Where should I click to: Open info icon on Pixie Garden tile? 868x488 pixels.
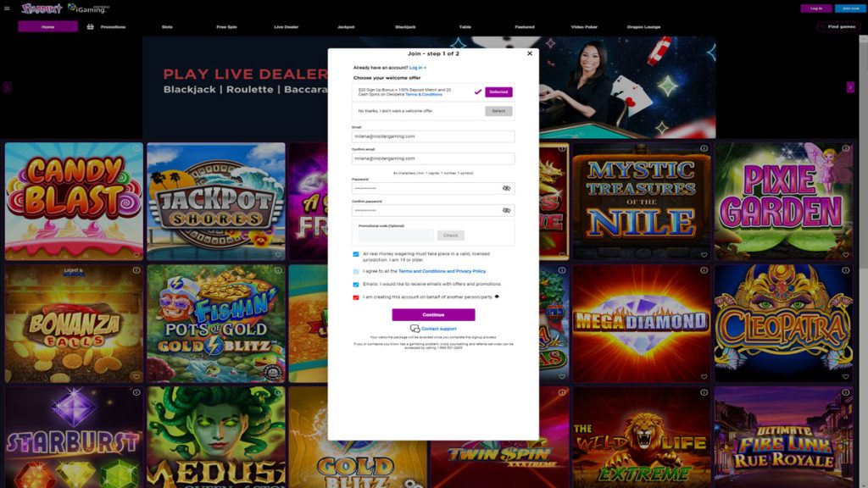coord(845,148)
